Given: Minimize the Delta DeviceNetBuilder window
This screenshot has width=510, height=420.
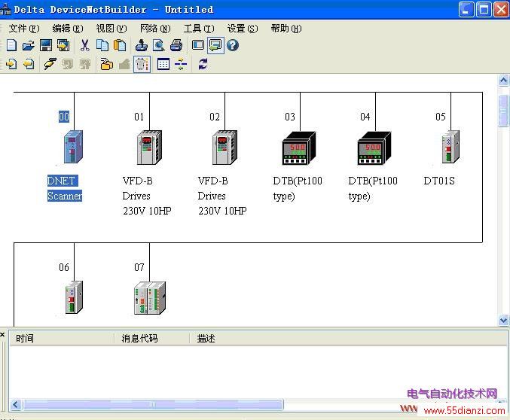Looking at the screenshot, I should pos(466,10).
